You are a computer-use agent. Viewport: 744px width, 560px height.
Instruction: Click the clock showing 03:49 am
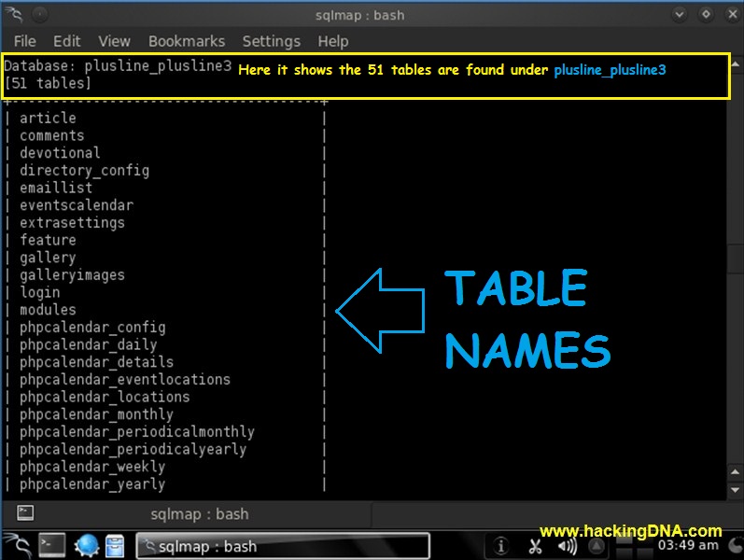(688, 546)
